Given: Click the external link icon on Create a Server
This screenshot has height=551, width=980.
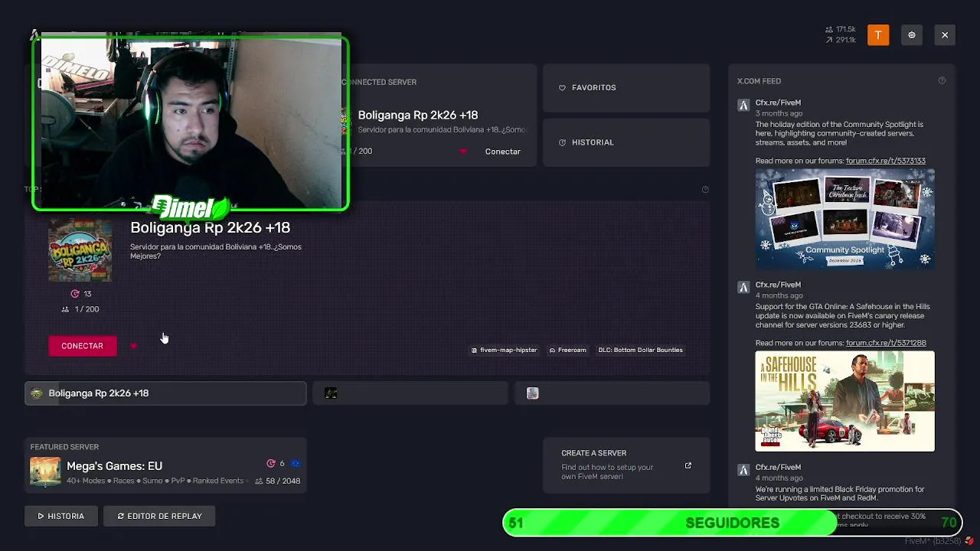Looking at the screenshot, I should [688, 465].
